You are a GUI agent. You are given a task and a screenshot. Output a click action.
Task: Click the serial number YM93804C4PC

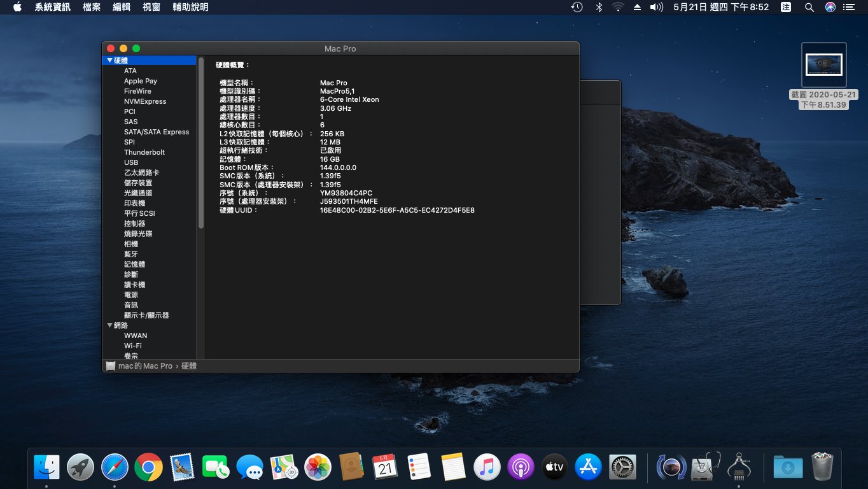click(346, 193)
